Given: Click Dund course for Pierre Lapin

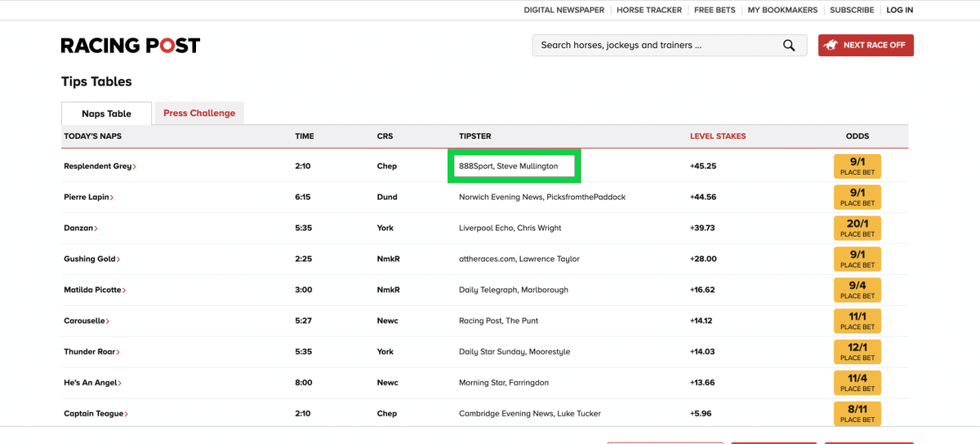Looking at the screenshot, I should point(387,198).
